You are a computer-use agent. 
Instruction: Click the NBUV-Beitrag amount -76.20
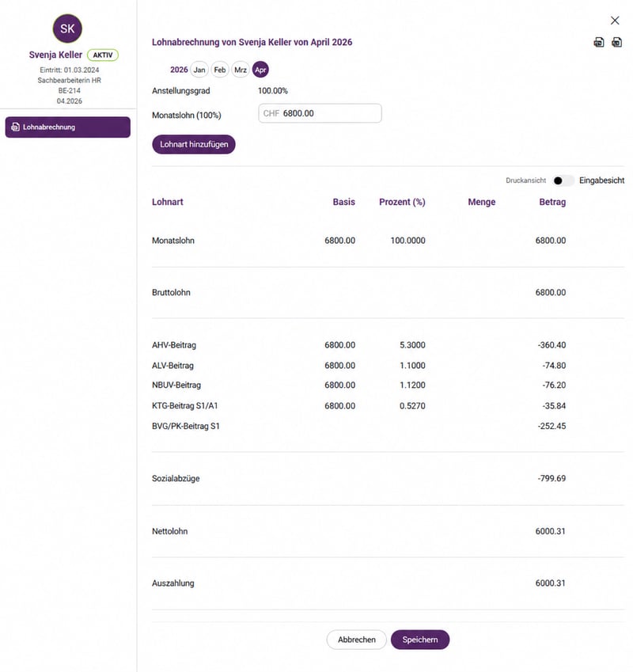click(x=554, y=385)
